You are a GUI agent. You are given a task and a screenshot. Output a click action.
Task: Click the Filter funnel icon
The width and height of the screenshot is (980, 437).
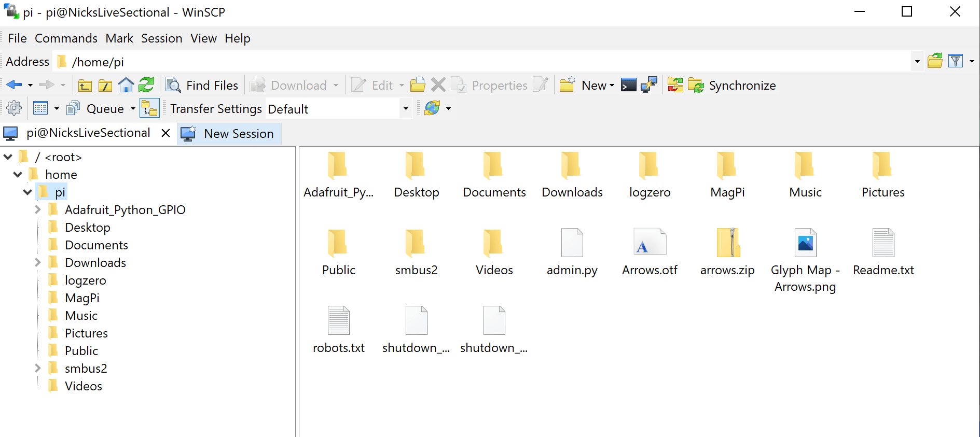tap(956, 61)
